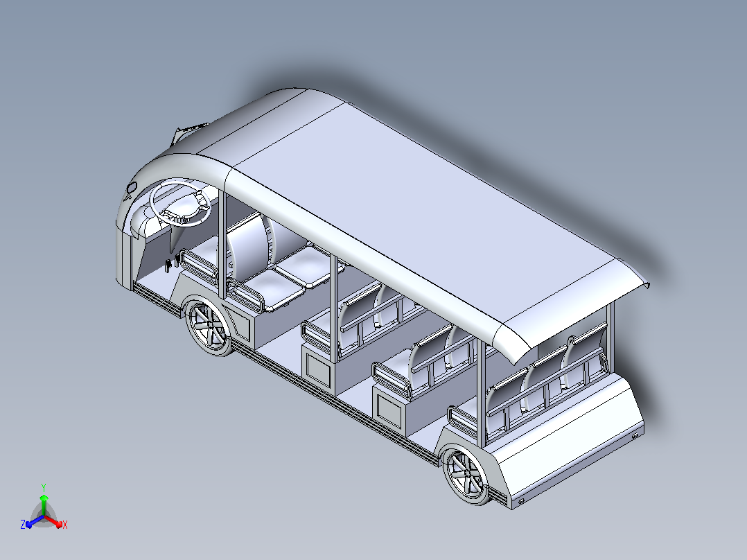The width and height of the screenshot is (747, 560).
Task: Click the front roof support pillar
Action: [222, 243]
